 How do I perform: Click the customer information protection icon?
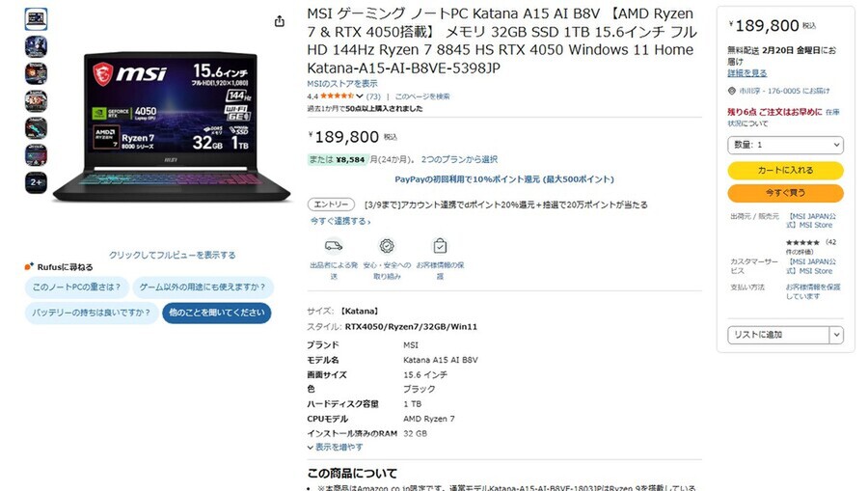[440, 245]
